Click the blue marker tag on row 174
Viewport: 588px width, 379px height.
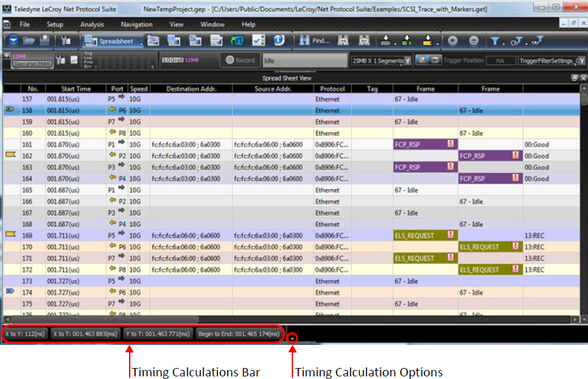(10, 291)
